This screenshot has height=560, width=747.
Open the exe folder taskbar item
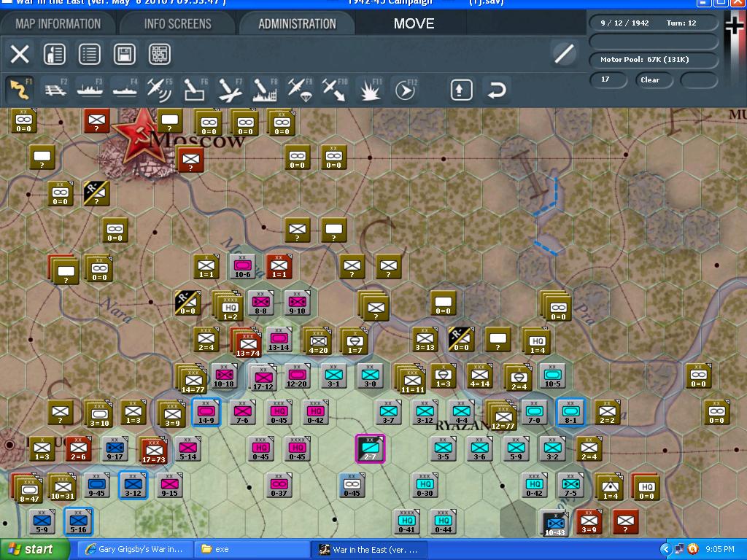(x=252, y=550)
